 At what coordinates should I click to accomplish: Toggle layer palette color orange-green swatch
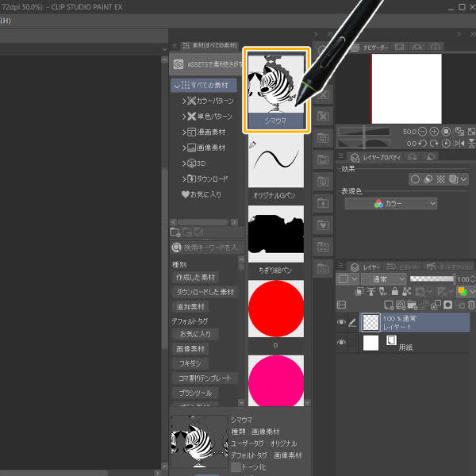coord(463,292)
